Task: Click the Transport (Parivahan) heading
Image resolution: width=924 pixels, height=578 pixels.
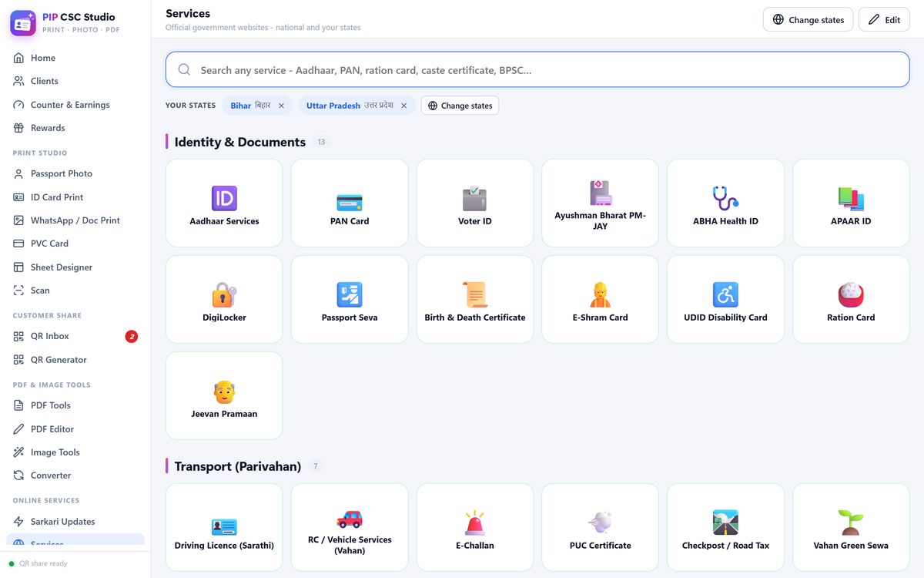Action: 238,466
